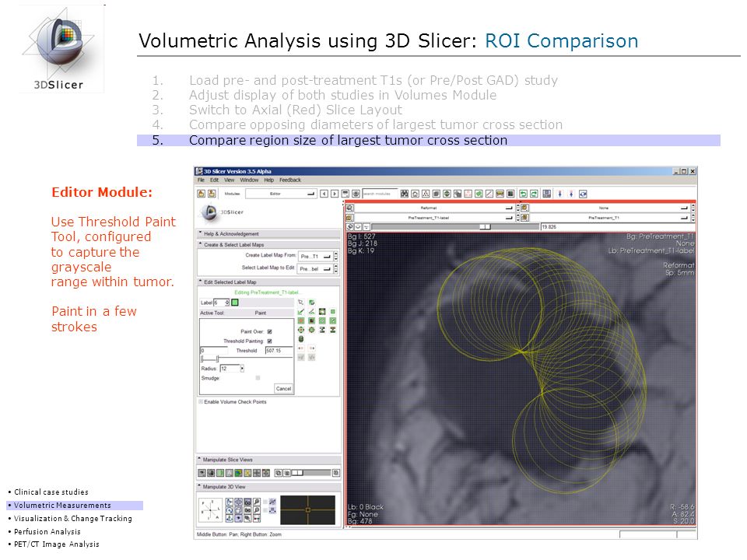Click the grid icon in Manipulate Slice Views

257,473
